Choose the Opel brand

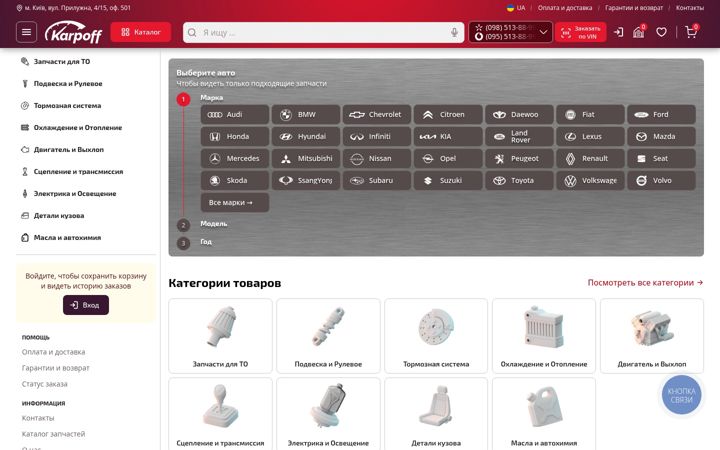448,158
